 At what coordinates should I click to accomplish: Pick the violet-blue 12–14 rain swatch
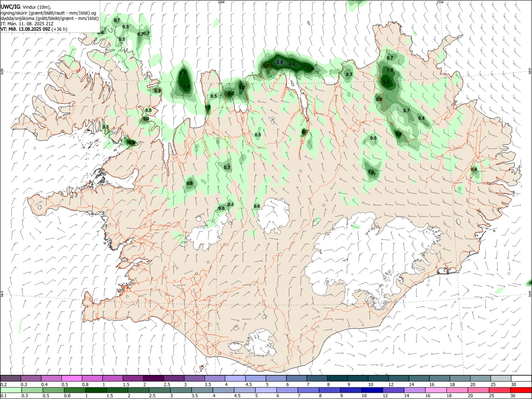coord(393,390)
